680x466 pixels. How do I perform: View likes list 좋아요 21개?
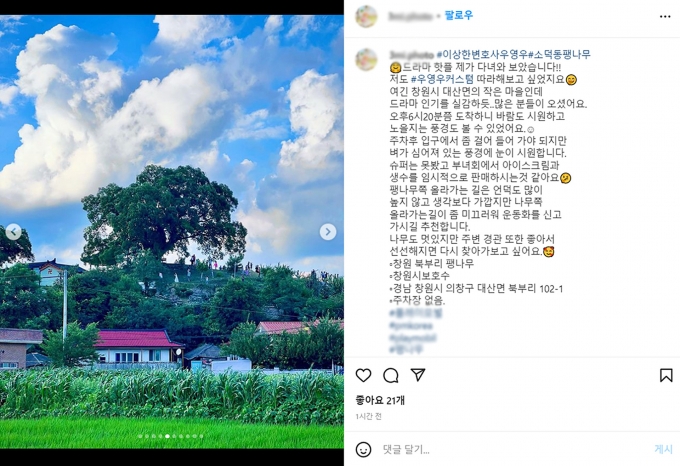[380, 400]
